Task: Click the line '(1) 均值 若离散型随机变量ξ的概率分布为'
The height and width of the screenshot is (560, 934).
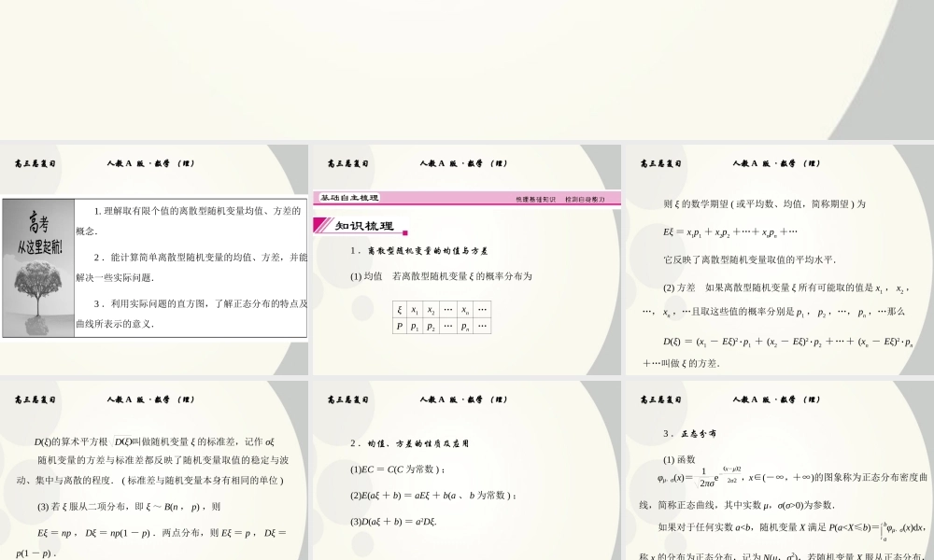Action: coord(441,276)
